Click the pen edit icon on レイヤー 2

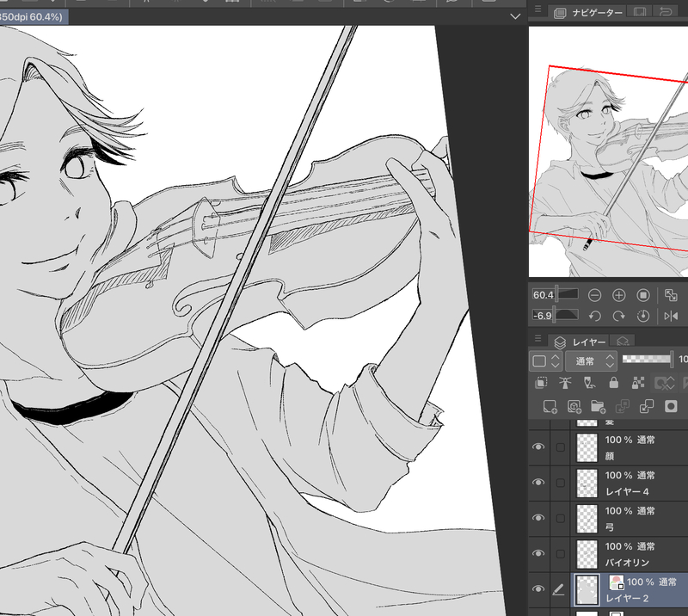click(x=558, y=589)
